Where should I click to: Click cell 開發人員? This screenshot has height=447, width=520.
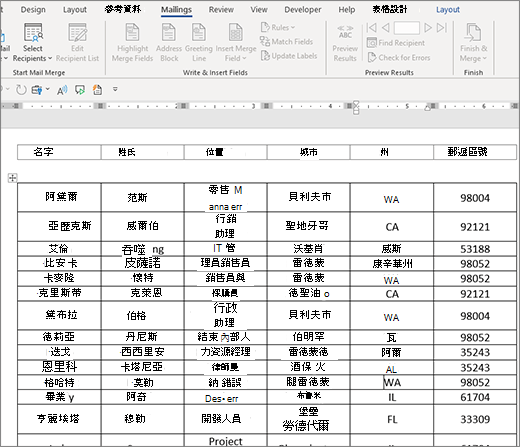(225, 419)
